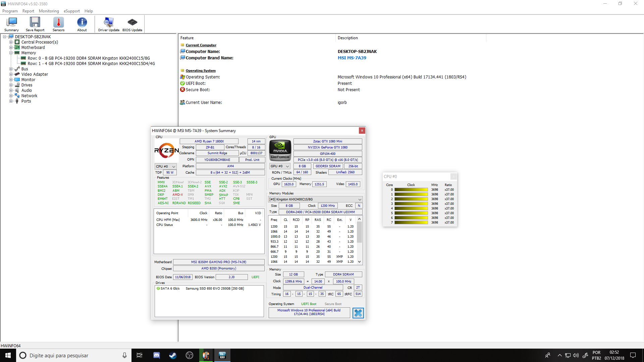Click the Feature column header

coord(257,38)
